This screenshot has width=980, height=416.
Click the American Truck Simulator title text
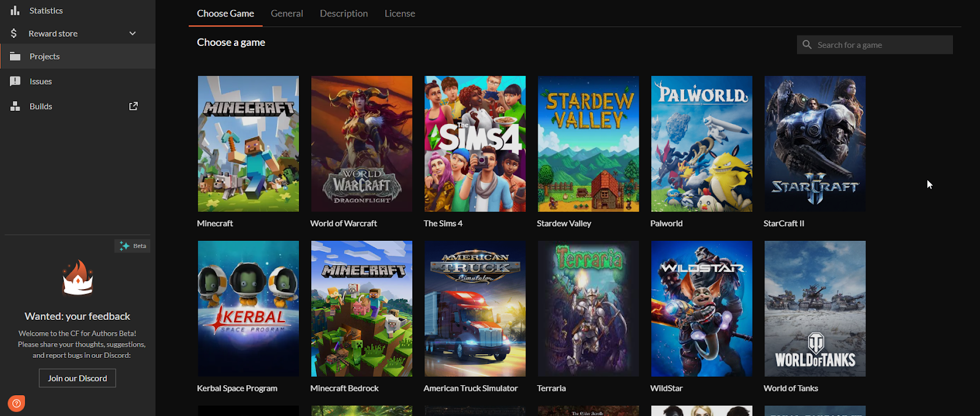(470, 388)
